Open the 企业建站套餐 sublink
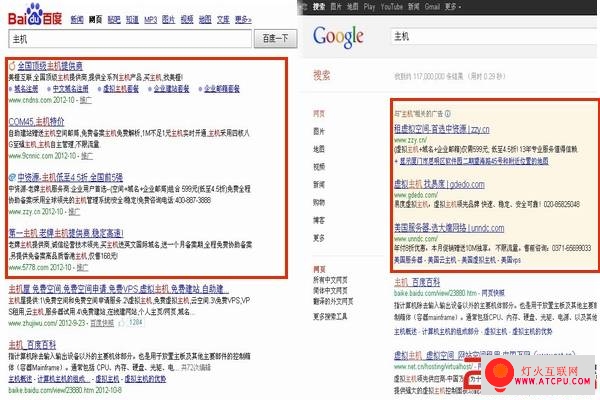 [171, 89]
